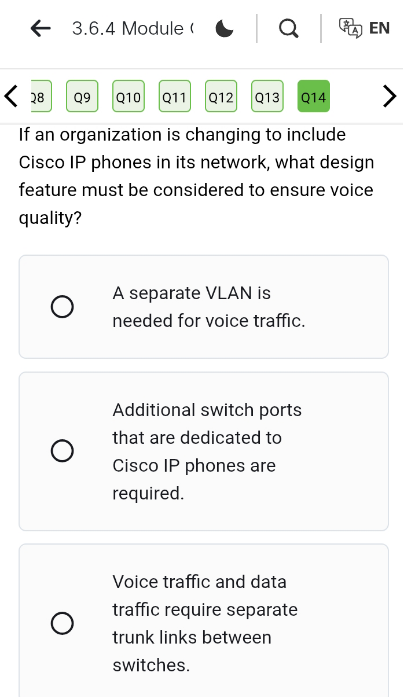Click the EN language label
The width and height of the screenshot is (403, 697).
point(379,28)
